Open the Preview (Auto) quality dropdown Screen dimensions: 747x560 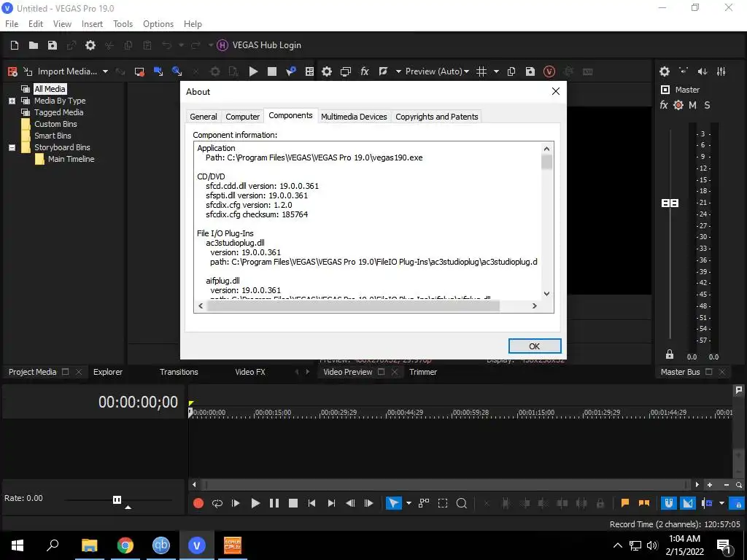click(437, 71)
